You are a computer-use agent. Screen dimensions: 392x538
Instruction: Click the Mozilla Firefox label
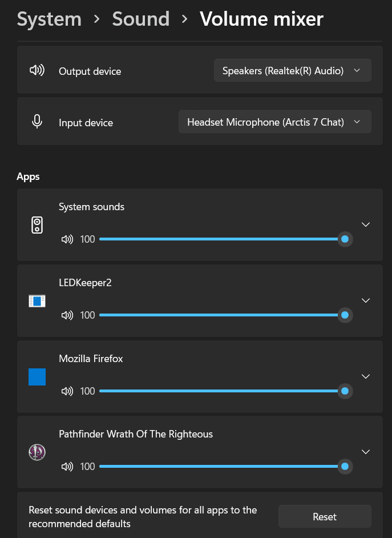click(x=91, y=359)
